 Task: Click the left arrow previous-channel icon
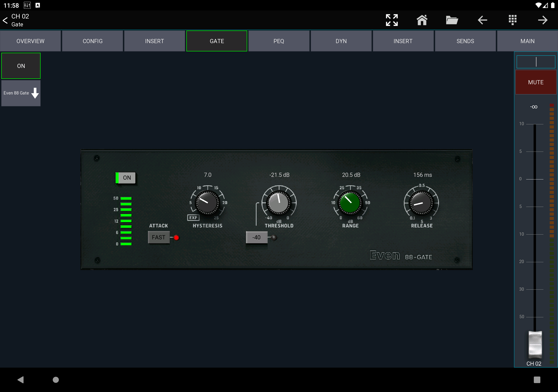pos(482,20)
